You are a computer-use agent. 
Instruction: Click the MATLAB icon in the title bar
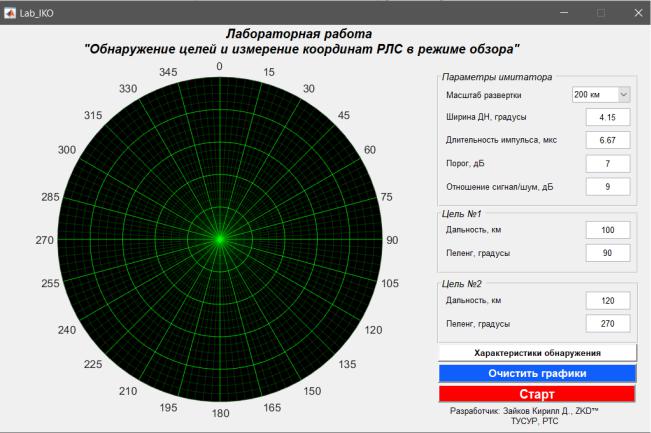click(10, 13)
